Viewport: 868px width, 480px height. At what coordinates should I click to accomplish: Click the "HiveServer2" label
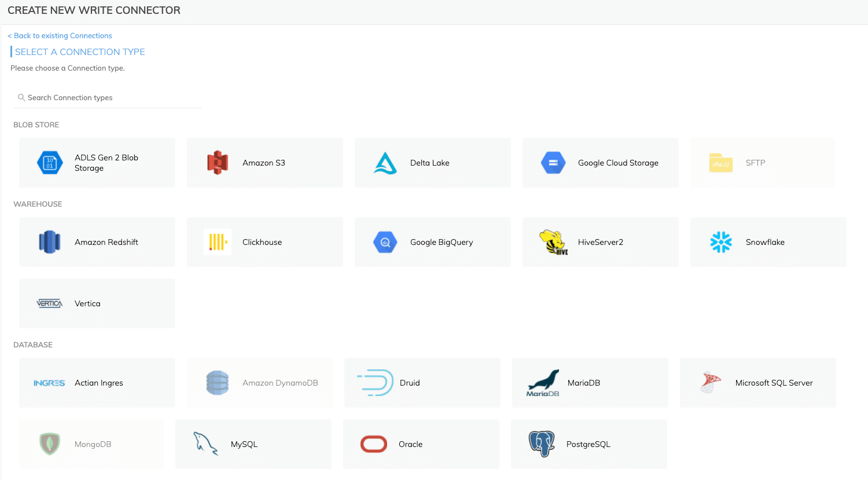pos(601,242)
